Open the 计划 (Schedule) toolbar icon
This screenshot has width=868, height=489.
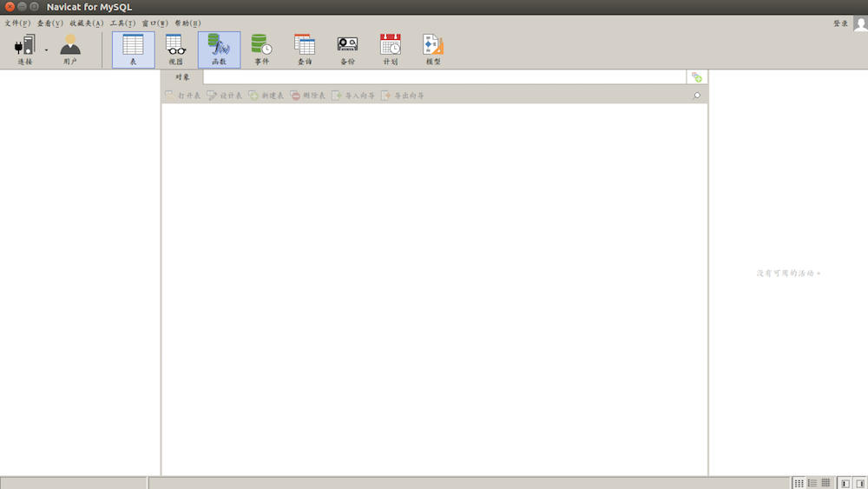(391, 49)
